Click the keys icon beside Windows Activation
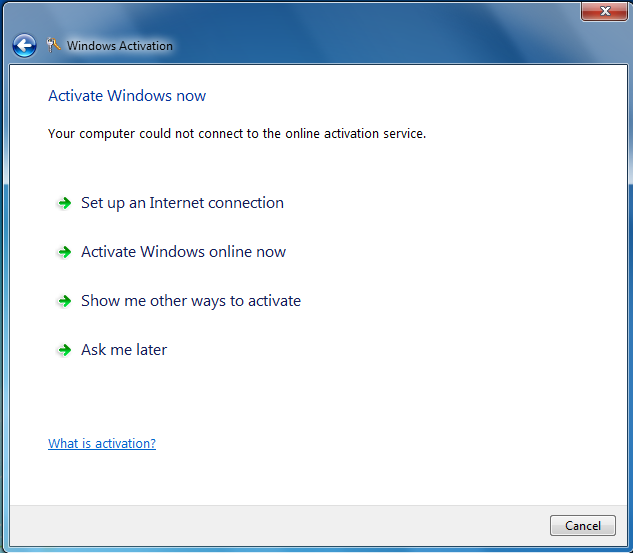This screenshot has height=553, width=633. click(x=53, y=45)
